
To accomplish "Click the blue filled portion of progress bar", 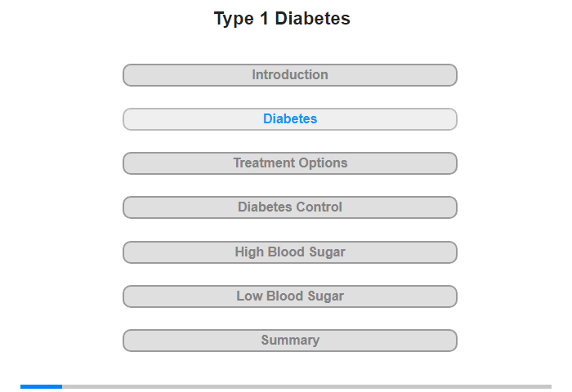I will [41, 386].
